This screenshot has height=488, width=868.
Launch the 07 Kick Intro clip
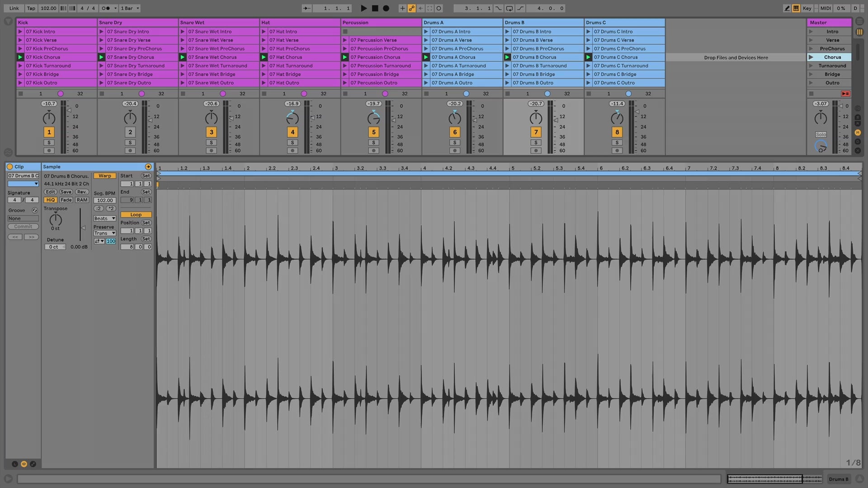click(20, 32)
